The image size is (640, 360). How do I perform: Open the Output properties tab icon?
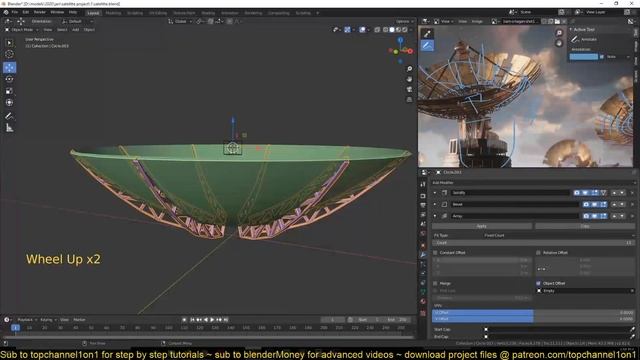[x=423, y=205]
